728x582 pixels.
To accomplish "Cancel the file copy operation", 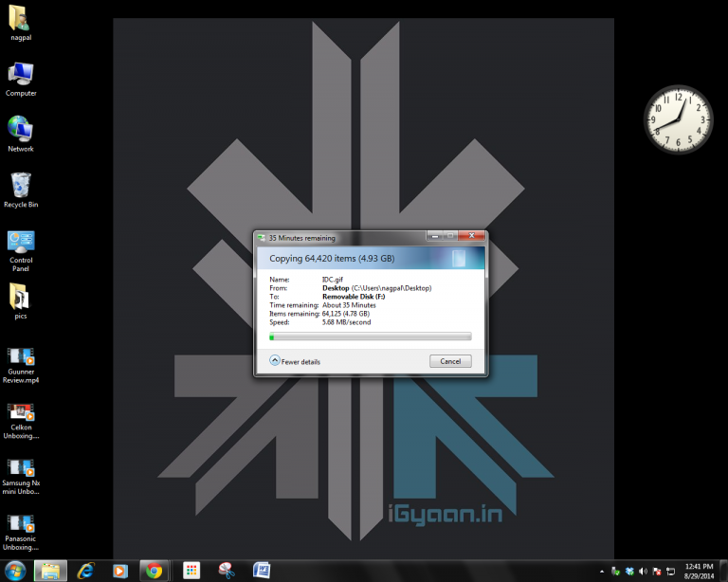I will pos(450,361).
